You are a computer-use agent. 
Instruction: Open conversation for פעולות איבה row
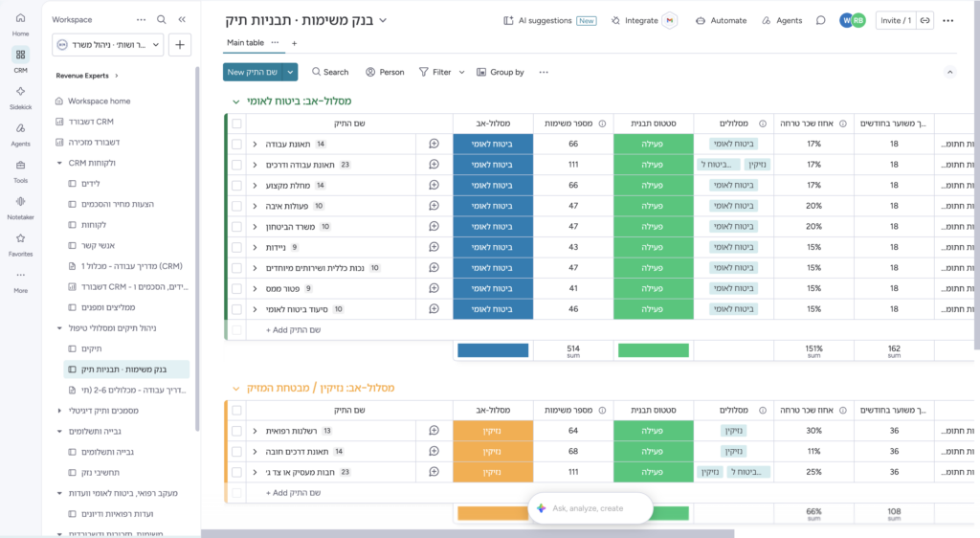(434, 206)
